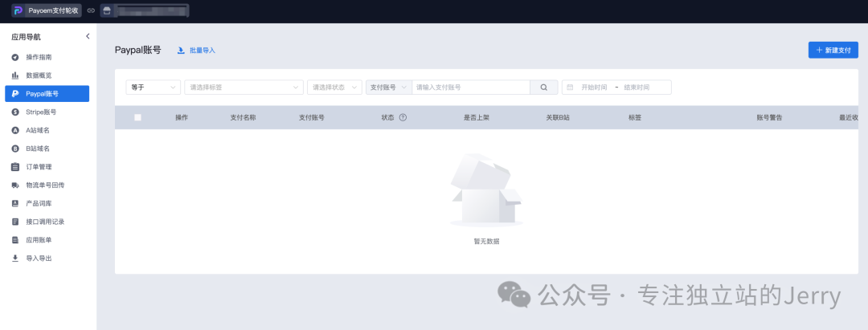Click the 数据概览 bar chart icon
Screen dimensions: 868x330
click(x=15, y=75)
